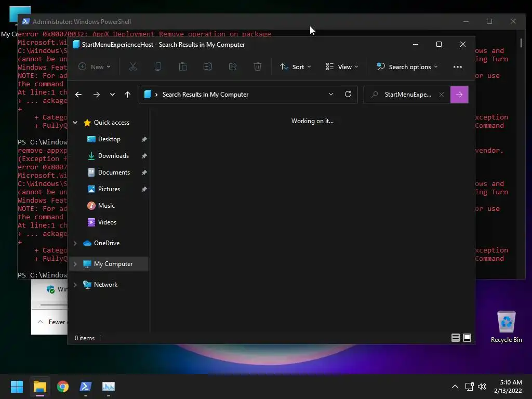Collapse the Quick access tree node

pos(75,123)
